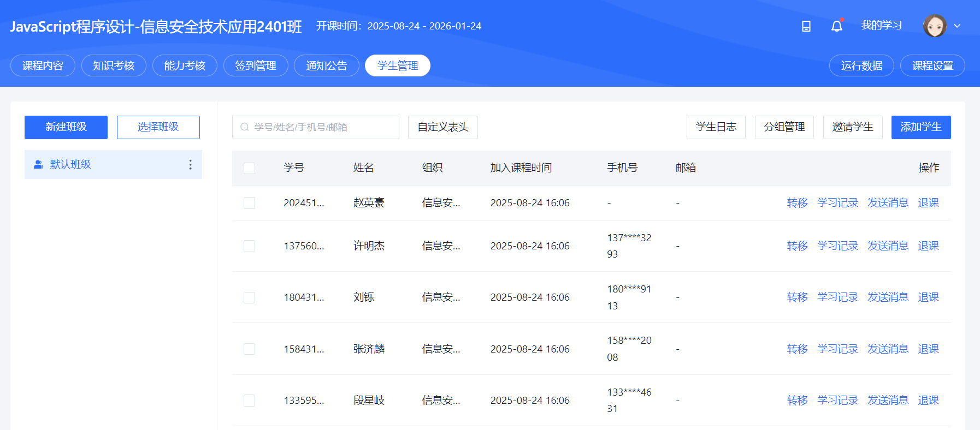Screen dimensions: 980x430
Task: Toggle the checkbox for 段星岐
Action: click(249, 401)
